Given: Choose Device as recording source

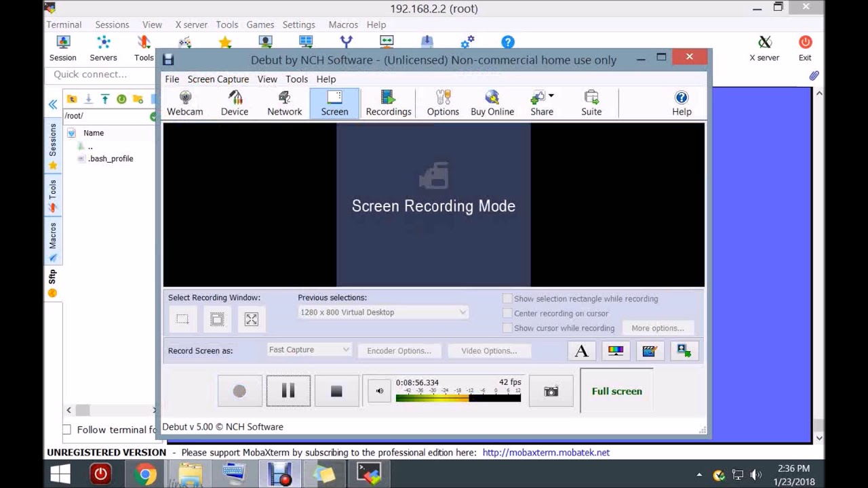Looking at the screenshot, I should coord(234,104).
